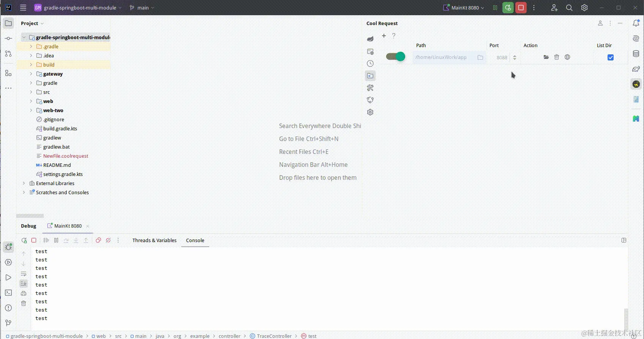
Task: Expand the gateway module
Action: [31, 74]
